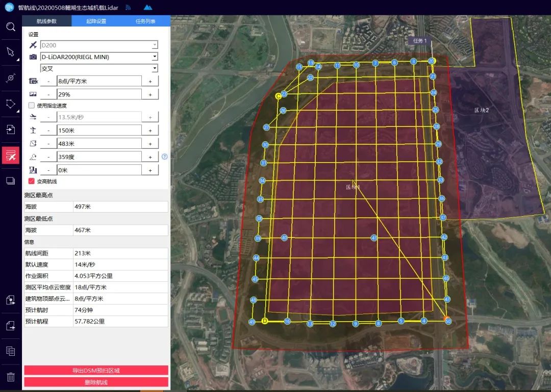Viewport: 551px width, 392px height.
Task: Open the D-LiDAR200(RIEGL MINI) payload dropdown
Action: tap(155, 57)
